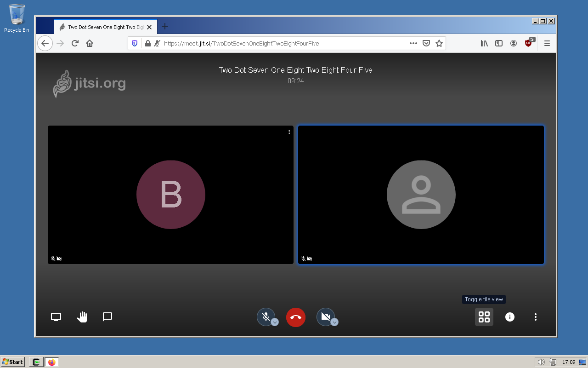Viewport: 588px width, 368px height.
Task: Open more actions three-dot menu in toolbar
Action: pos(536,317)
